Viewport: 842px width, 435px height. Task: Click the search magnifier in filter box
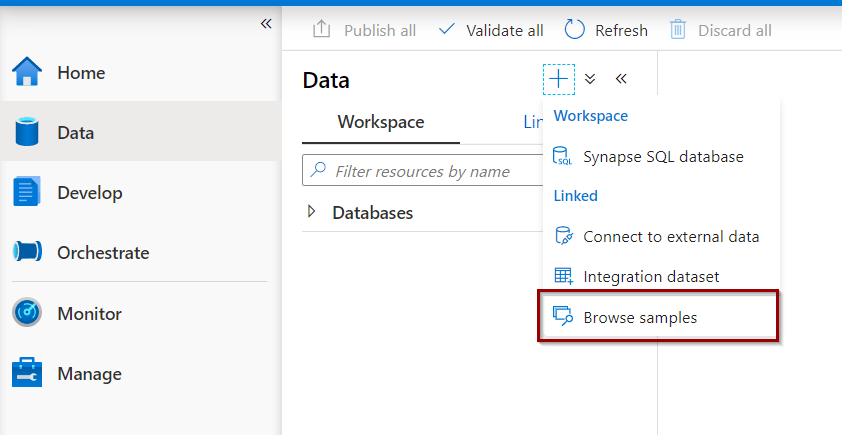point(318,169)
